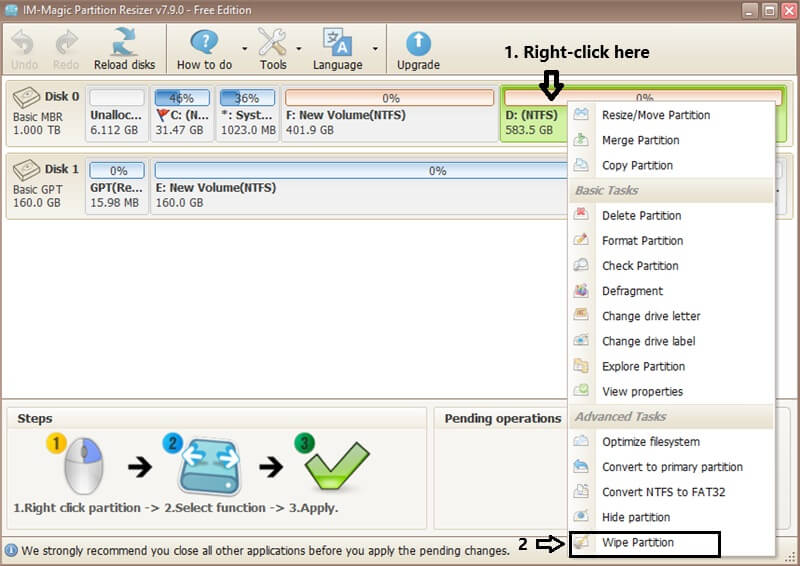Minimize the Partition Resizer window
This screenshot has width=800, height=566.
749,10
